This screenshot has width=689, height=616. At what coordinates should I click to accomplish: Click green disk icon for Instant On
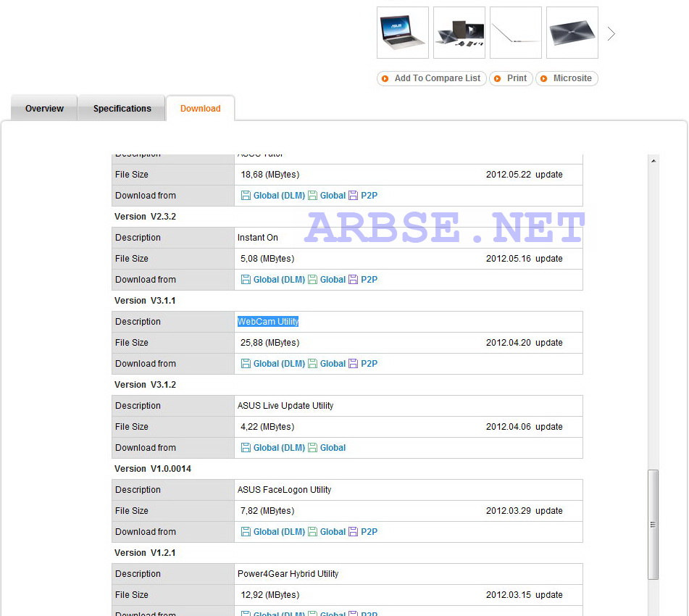coord(312,280)
